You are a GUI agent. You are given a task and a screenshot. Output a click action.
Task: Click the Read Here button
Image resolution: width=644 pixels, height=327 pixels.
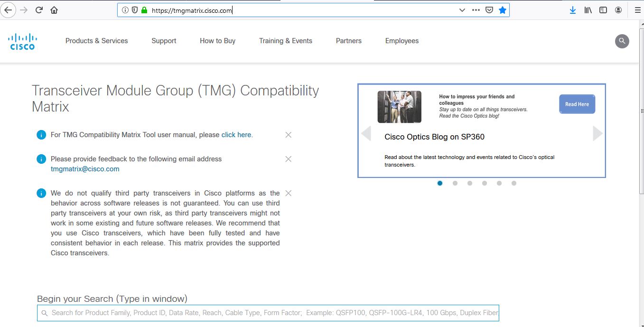577,104
